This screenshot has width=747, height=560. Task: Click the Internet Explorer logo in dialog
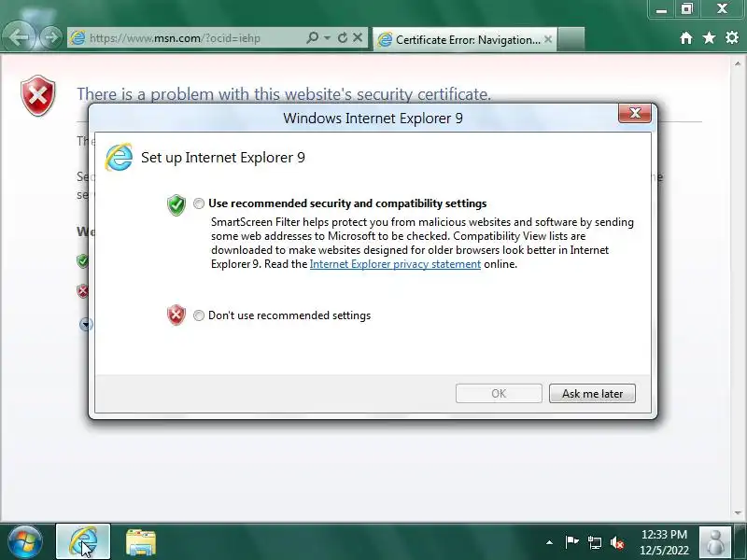click(119, 157)
